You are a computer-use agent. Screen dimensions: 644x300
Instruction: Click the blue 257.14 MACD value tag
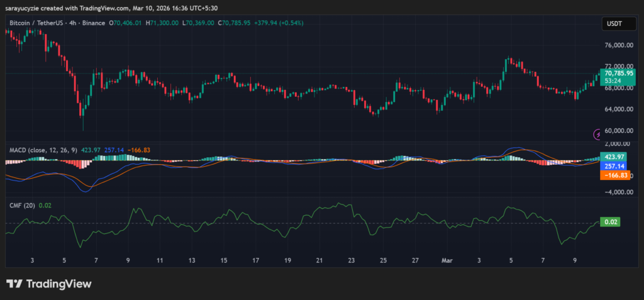pyautogui.click(x=613, y=165)
